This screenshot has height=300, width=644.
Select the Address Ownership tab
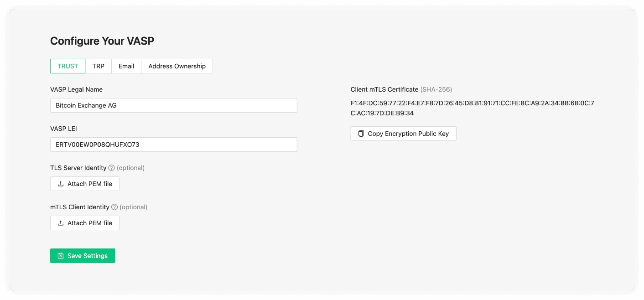pos(177,66)
